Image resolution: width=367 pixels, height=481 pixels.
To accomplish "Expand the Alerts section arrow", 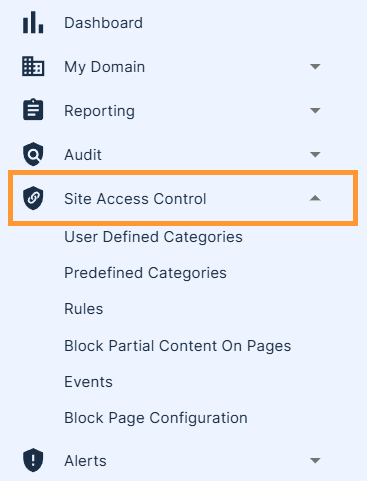I will (x=315, y=461).
